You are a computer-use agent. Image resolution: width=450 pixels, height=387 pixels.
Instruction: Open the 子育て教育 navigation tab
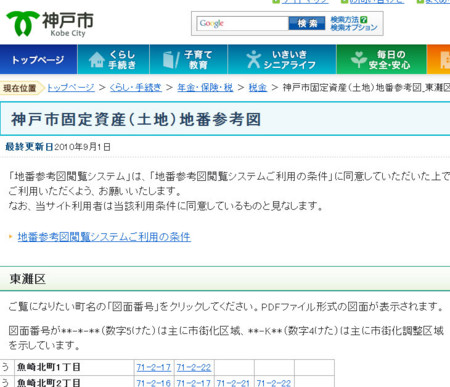tap(188, 59)
